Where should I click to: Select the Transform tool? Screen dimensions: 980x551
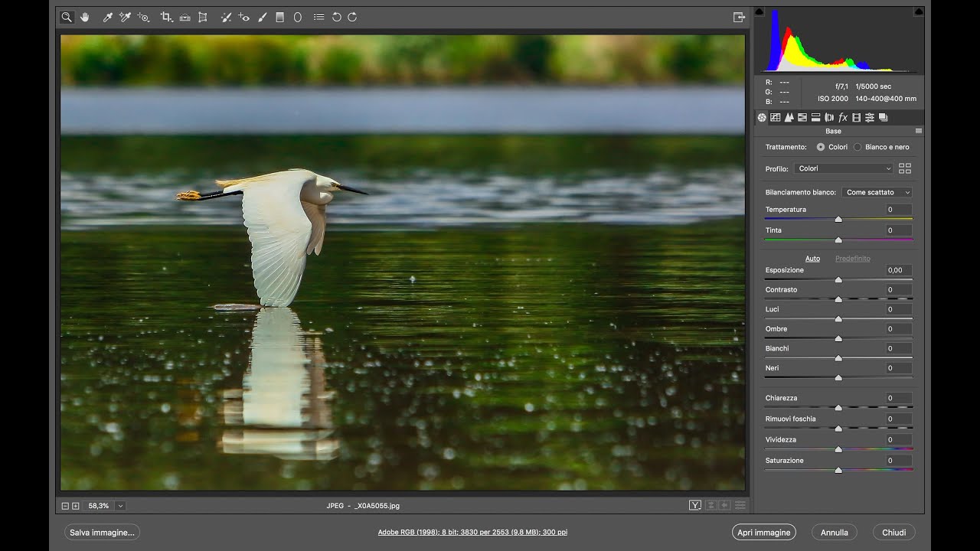pos(203,17)
